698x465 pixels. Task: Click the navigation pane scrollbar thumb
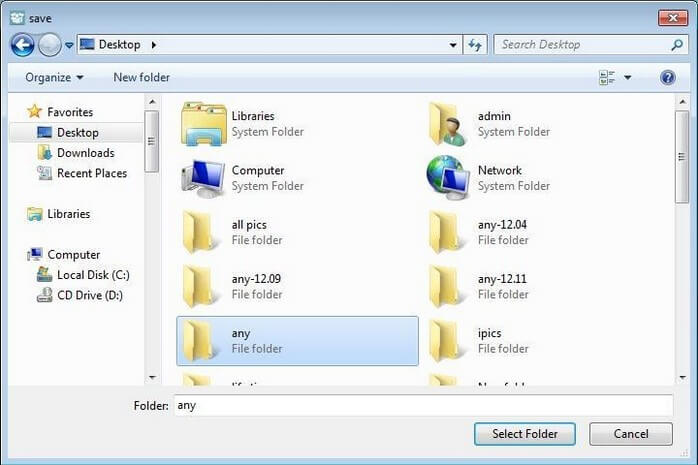(x=152, y=142)
